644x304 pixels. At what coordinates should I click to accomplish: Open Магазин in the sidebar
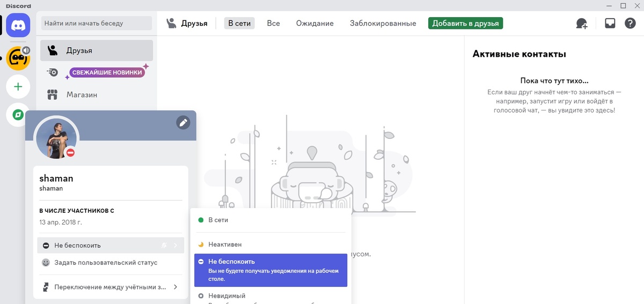97,95
